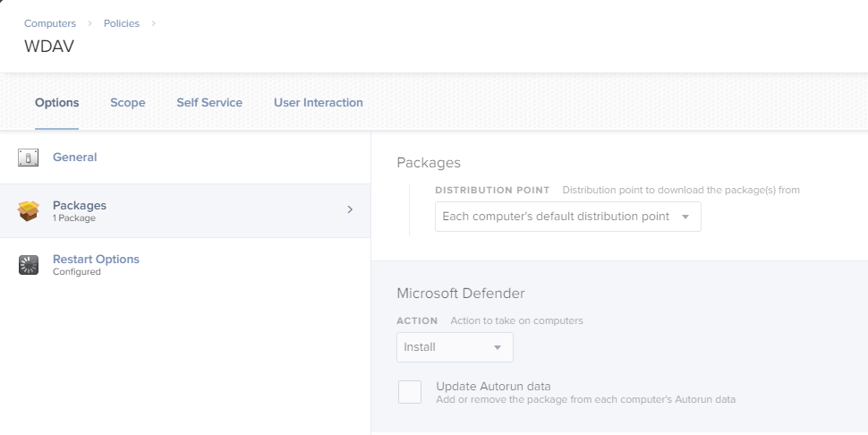
Task: Open the Action dropdown set to Install
Action: [x=455, y=347]
